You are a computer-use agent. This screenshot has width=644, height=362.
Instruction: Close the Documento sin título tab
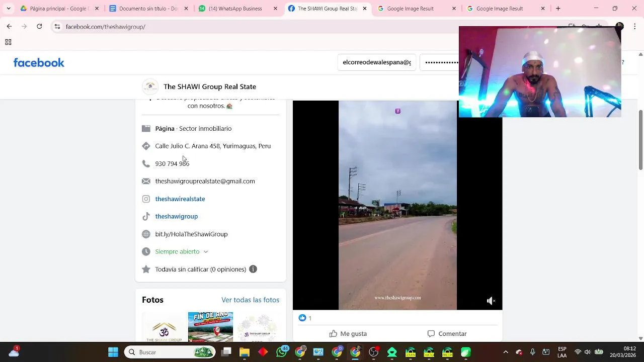[x=186, y=9]
